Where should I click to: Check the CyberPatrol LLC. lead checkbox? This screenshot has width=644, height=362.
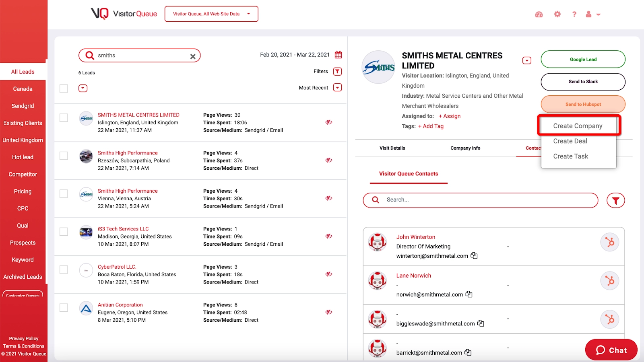(64, 270)
